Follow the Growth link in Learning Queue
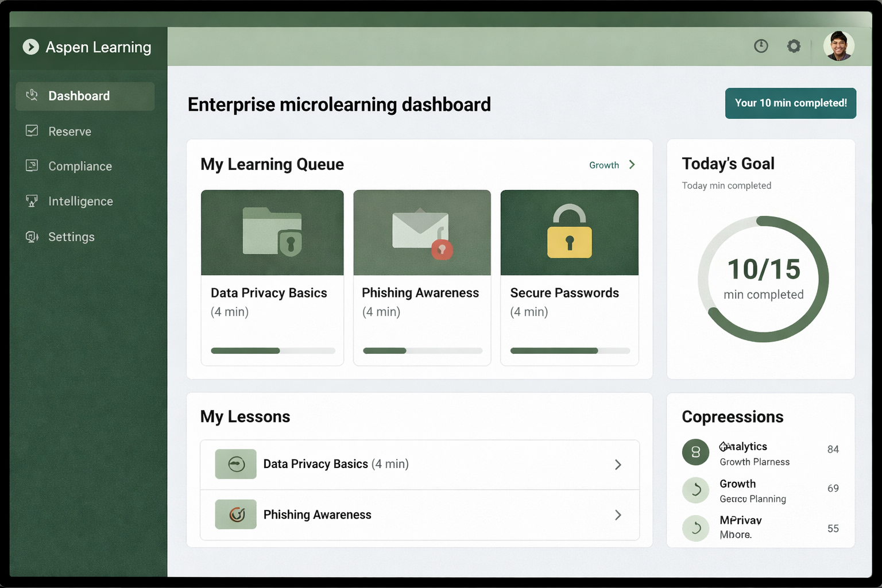This screenshot has width=882, height=588. pos(604,165)
